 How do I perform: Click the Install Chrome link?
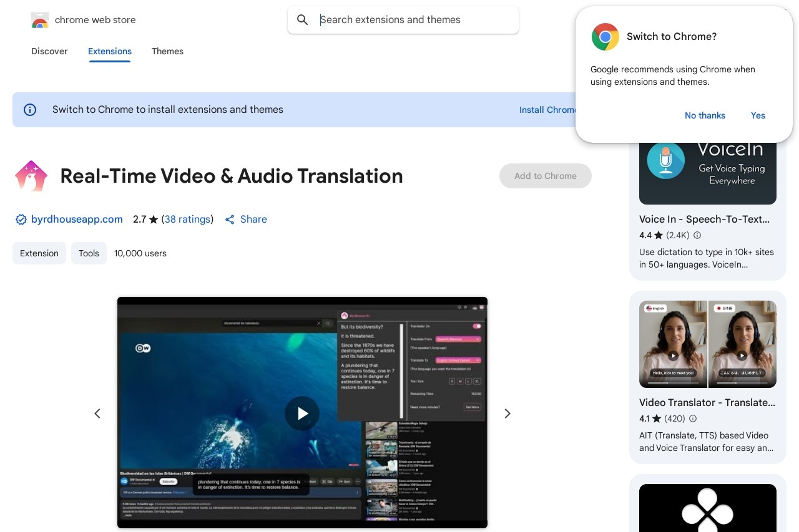548,110
